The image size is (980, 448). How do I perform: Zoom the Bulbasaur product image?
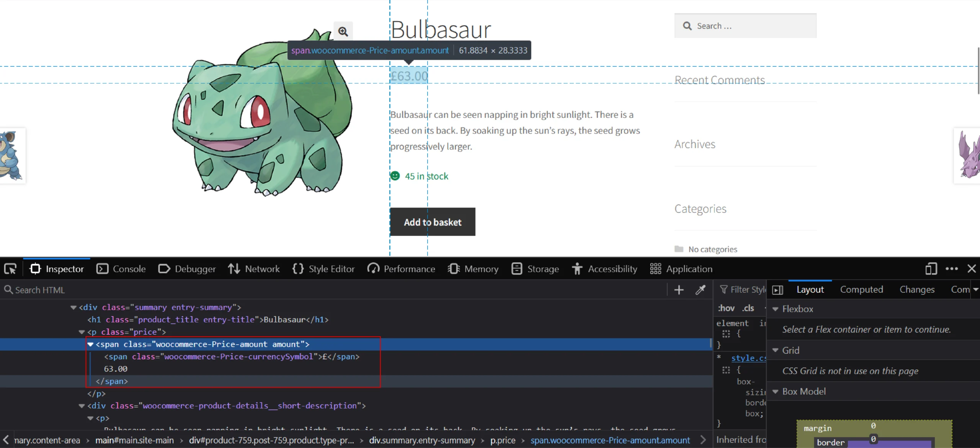[343, 31]
